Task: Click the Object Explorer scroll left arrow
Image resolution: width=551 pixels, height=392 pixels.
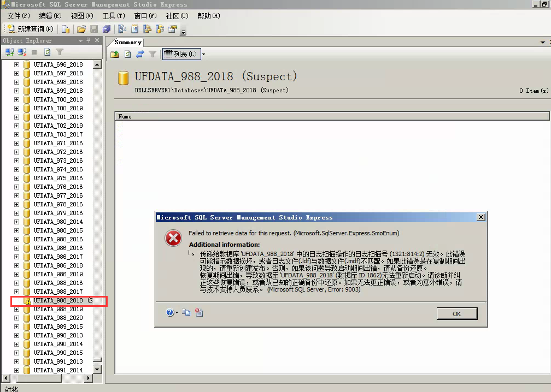Action: point(5,378)
